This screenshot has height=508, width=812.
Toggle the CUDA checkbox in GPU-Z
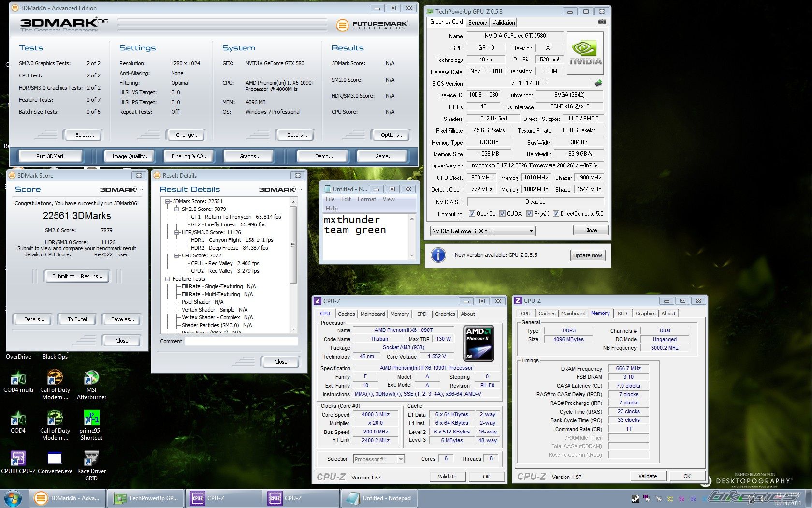point(502,214)
